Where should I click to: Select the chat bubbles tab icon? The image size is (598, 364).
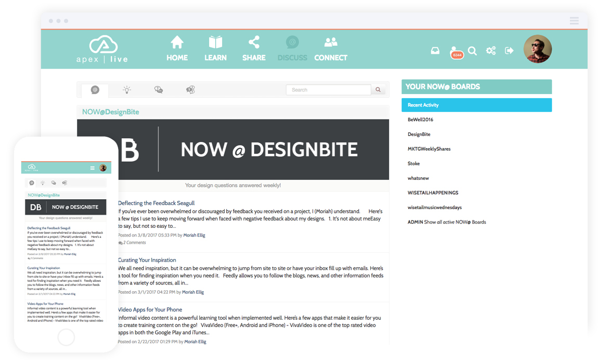coord(159,90)
